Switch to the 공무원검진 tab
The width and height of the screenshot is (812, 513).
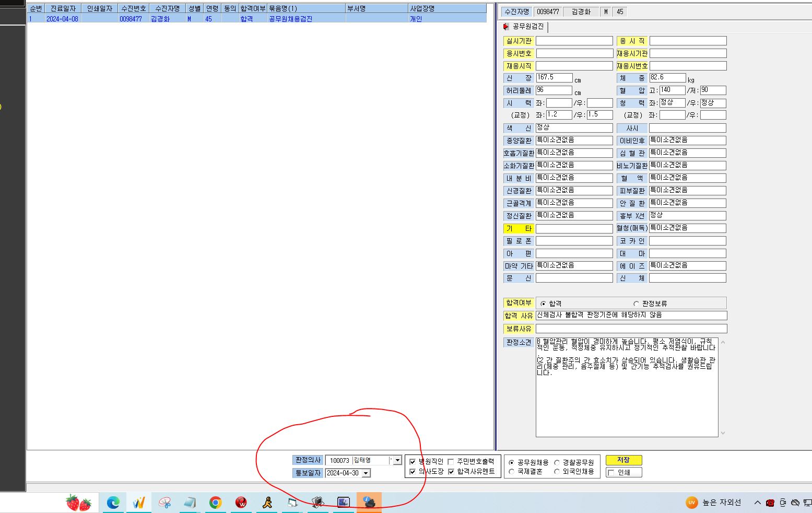[524, 27]
